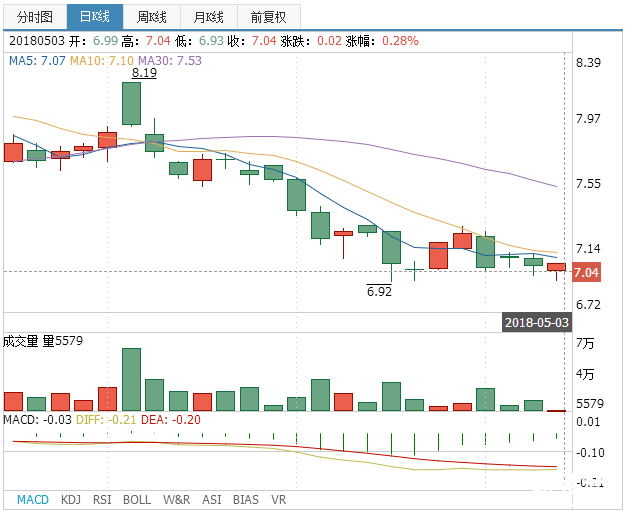Click the 7.97 price axis label

coord(588,119)
